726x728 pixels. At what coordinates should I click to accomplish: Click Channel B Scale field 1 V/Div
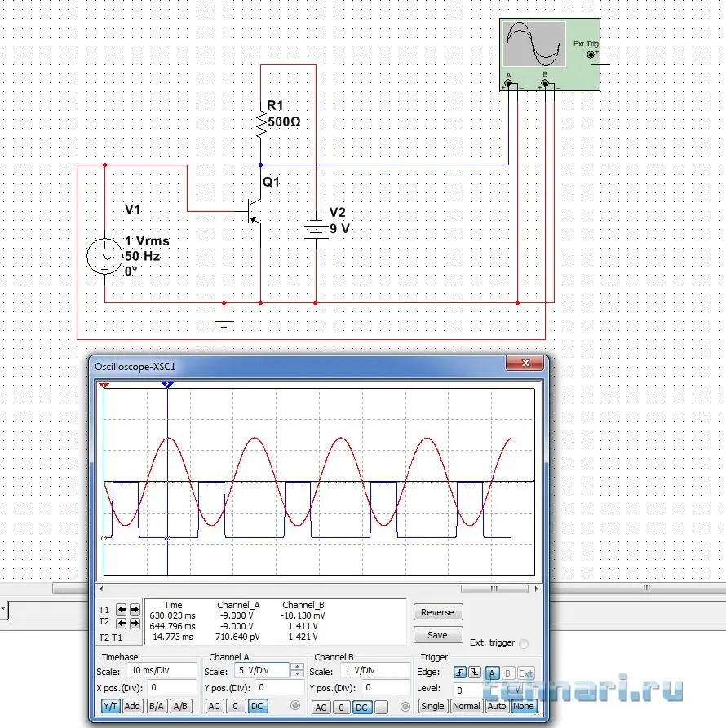(x=375, y=670)
